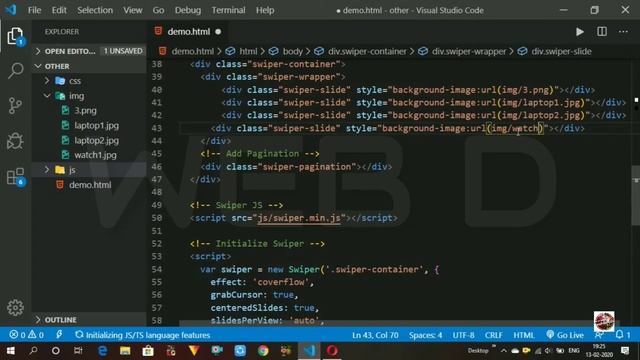Open the Source Control view
This screenshot has width=640, height=360.
(x=15, y=106)
